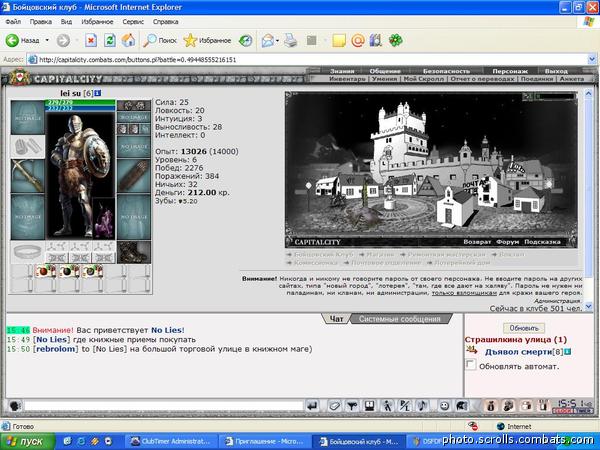Click the browser Refresh icon
Screen dimensions: 600x450
coord(110,40)
